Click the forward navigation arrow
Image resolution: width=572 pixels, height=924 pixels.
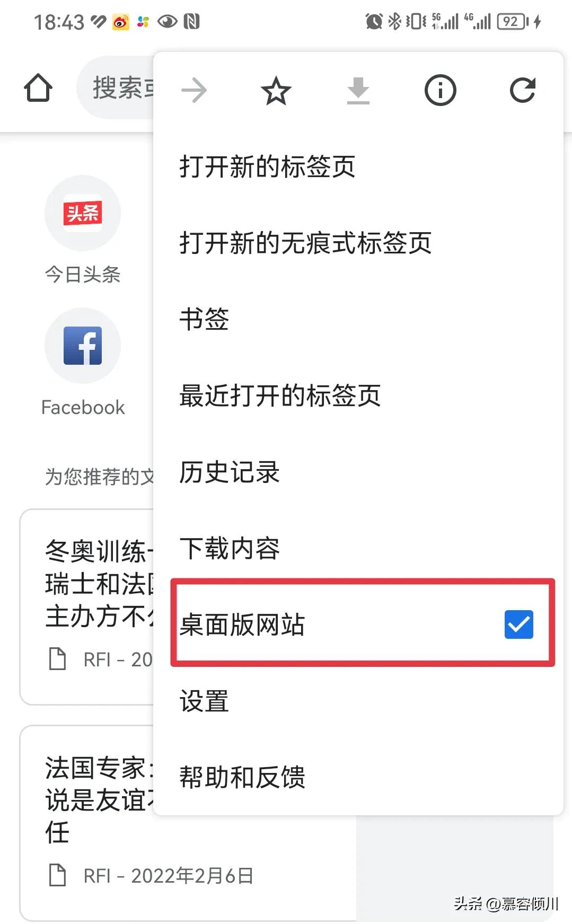(x=194, y=90)
